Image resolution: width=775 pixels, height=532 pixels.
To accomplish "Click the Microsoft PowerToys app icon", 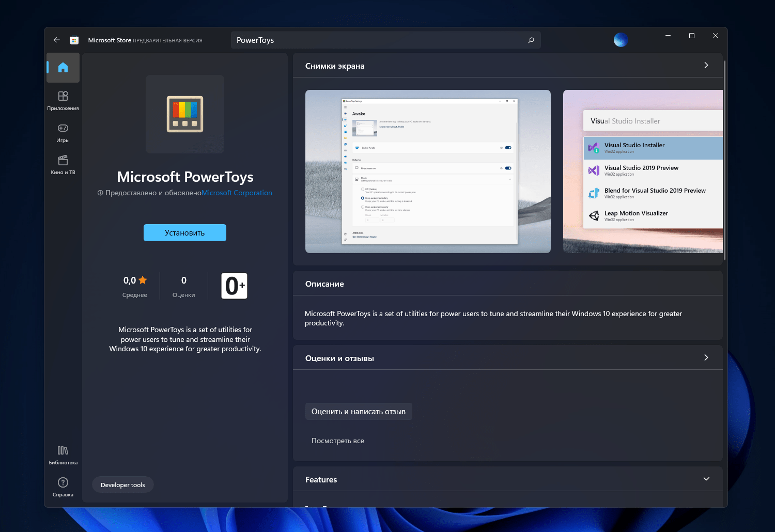I will [185, 114].
